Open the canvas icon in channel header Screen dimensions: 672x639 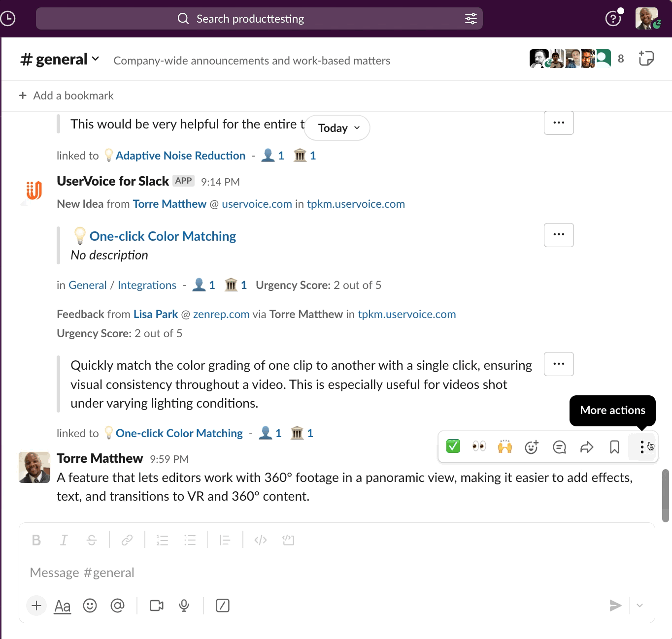point(646,59)
